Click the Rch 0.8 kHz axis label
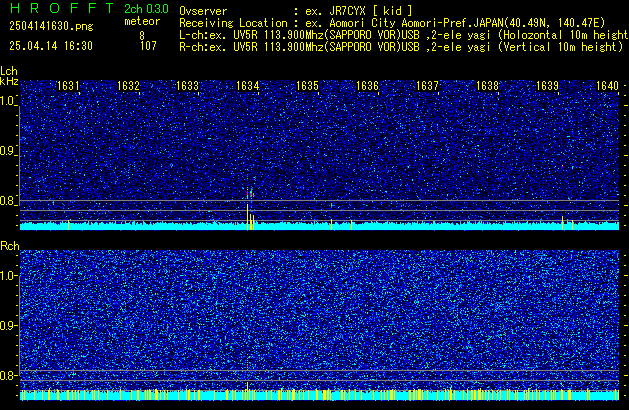The image size is (629, 410). [8, 375]
